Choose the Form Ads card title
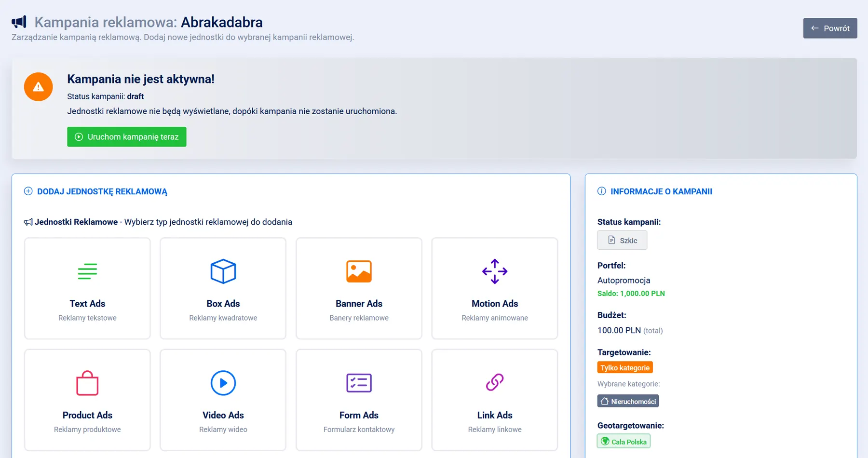The image size is (868, 458). [359, 415]
